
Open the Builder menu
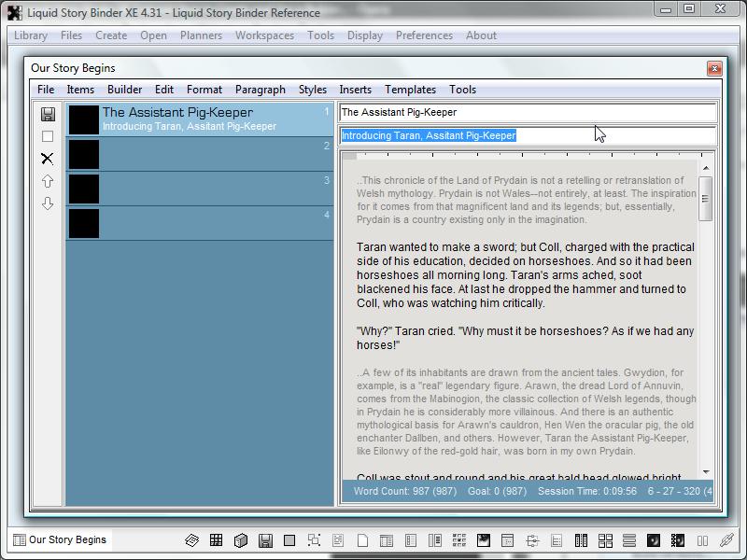124,90
